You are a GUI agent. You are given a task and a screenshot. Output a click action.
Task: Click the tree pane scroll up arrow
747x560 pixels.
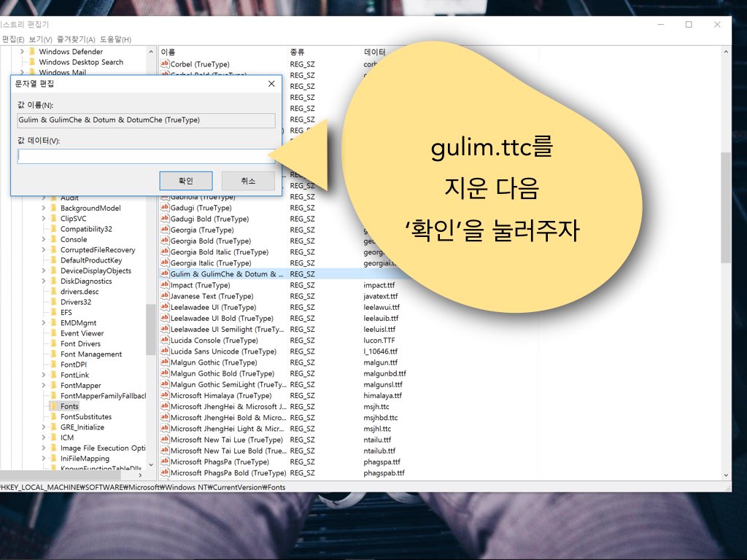click(x=151, y=52)
